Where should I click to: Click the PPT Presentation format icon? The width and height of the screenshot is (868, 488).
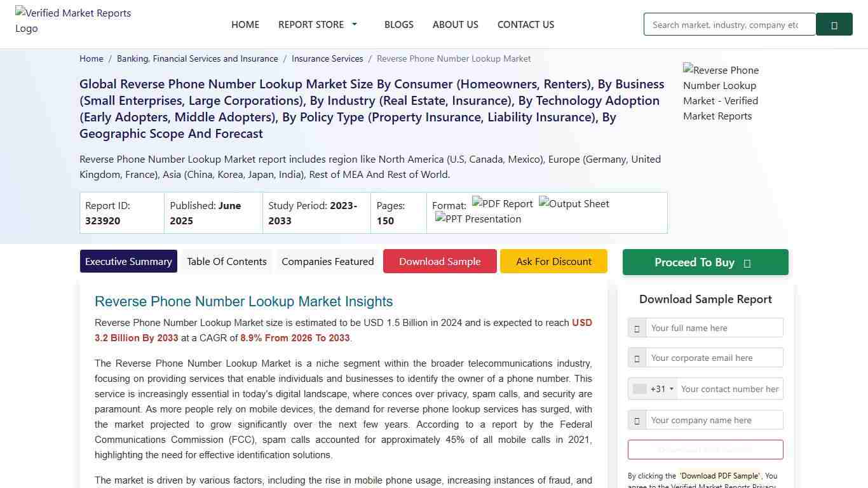(x=478, y=219)
